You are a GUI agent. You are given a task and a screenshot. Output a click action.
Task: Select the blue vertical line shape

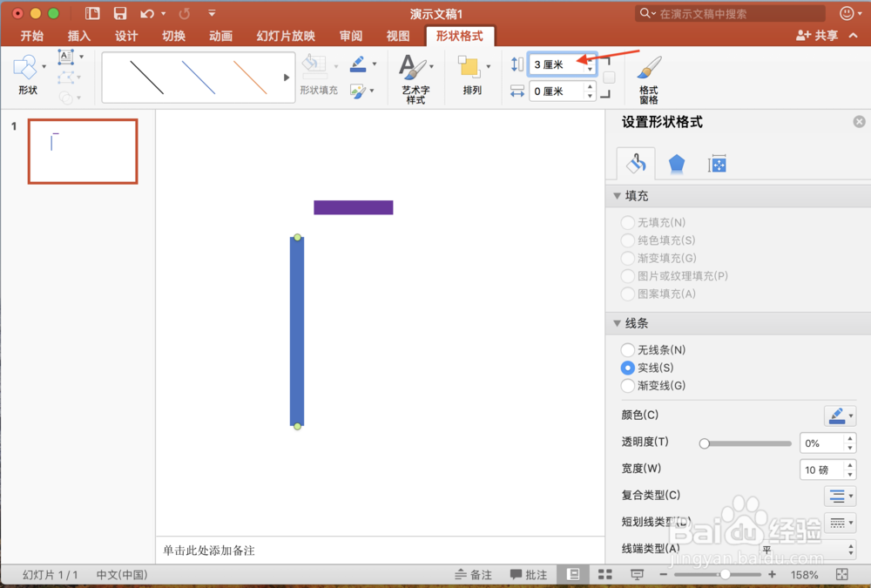click(x=297, y=331)
